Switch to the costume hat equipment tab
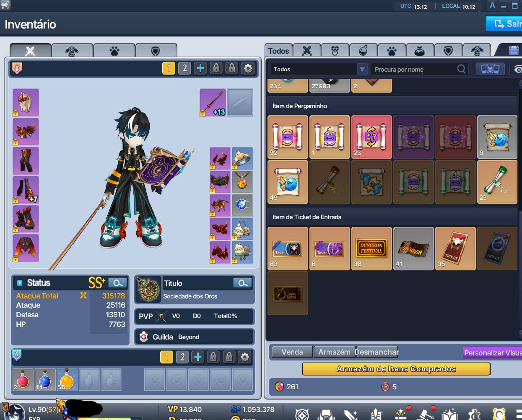This screenshot has width=522, height=420. click(x=72, y=50)
